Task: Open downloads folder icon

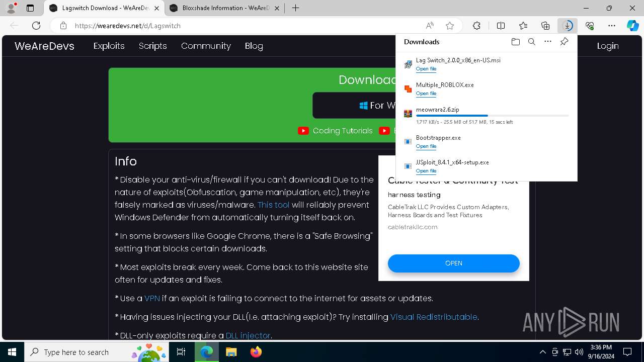Action: tap(515, 42)
